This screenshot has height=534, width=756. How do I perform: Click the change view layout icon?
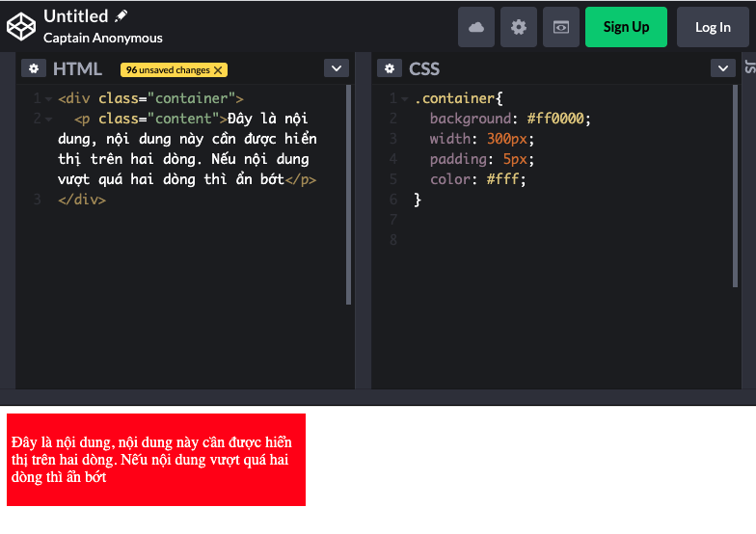(x=561, y=27)
